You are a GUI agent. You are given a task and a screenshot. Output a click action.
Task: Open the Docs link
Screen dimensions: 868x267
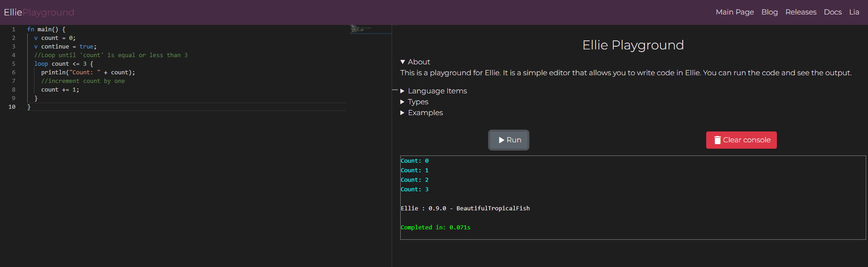coord(833,12)
